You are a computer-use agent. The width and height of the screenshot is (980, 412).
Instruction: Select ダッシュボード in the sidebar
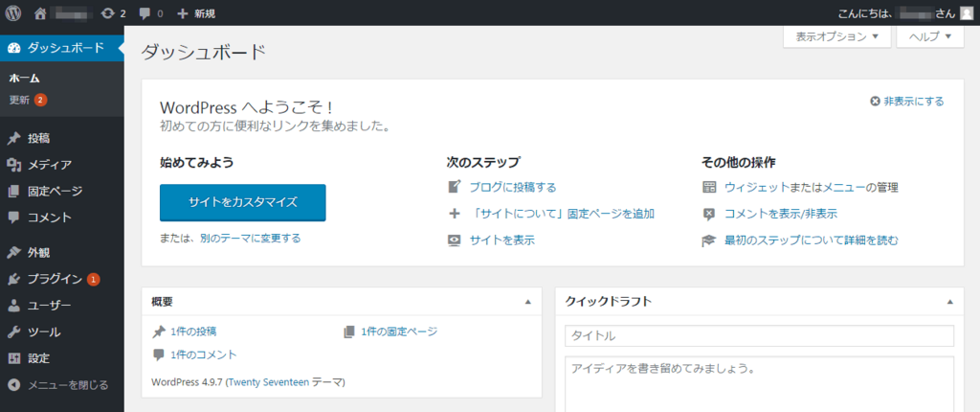62,48
